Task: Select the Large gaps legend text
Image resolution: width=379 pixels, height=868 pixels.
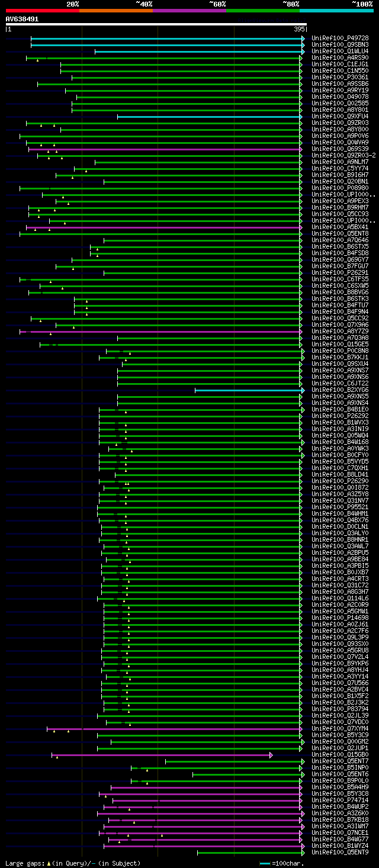Action: point(73,863)
